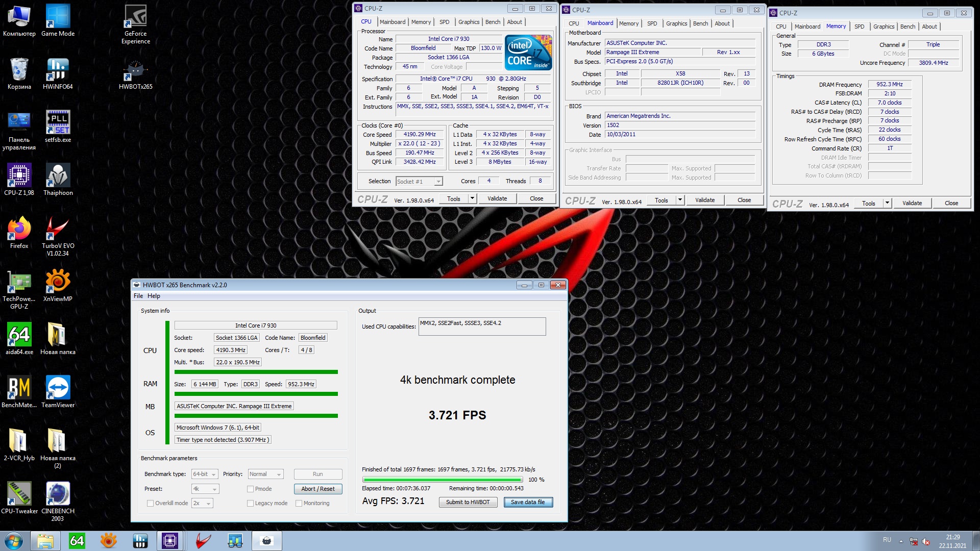Image resolution: width=980 pixels, height=551 pixels.
Task: Click Abort / Reset button
Action: pos(318,489)
